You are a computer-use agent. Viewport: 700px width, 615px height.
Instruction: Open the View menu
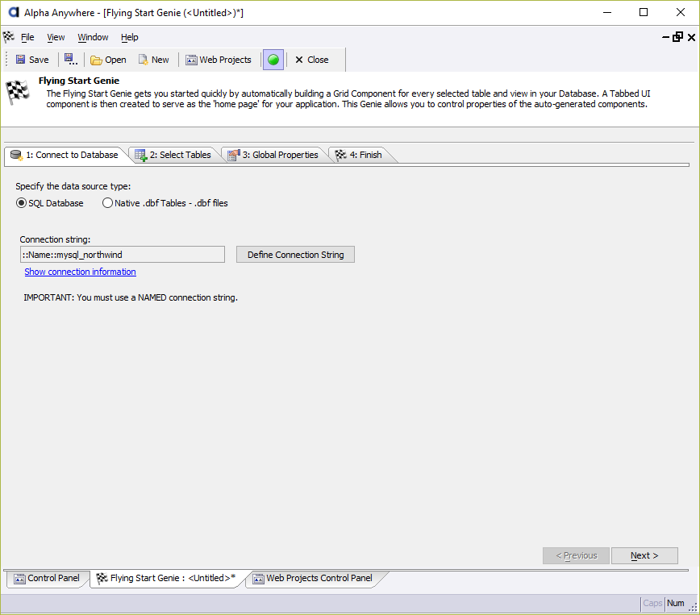click(x=56, y=37)
